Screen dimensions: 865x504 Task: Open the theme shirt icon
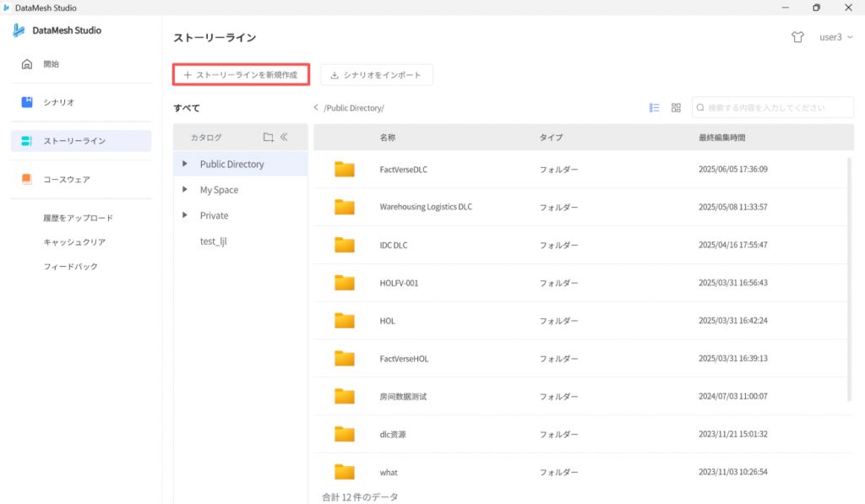click(x=797, y=37)
